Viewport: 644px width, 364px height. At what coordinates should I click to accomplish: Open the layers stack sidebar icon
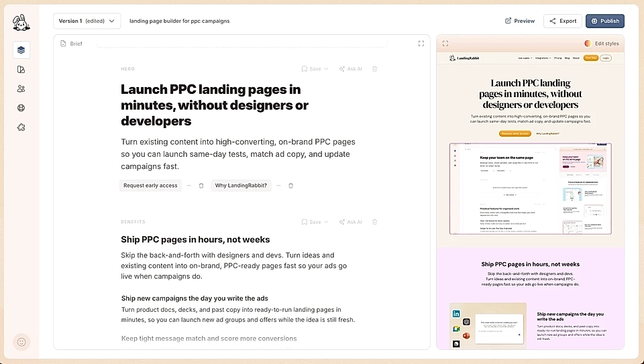pos(21,50)
